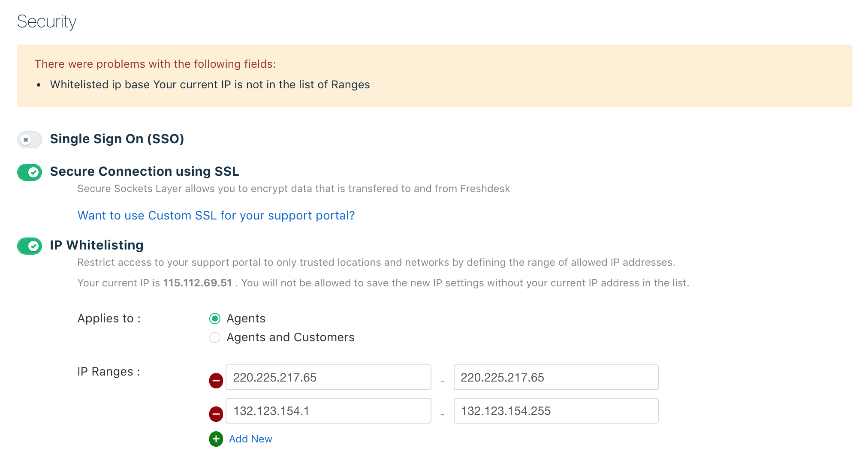
Task: Select the Agents radio option
Action: (215, 319)
